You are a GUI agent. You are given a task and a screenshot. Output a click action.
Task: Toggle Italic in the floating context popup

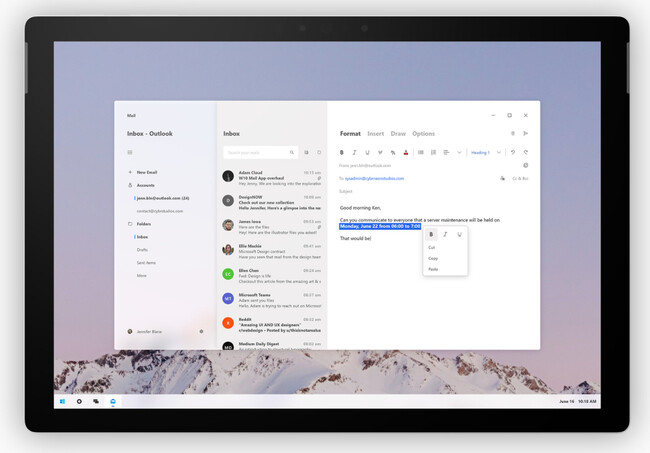click(x=445, y=235)
